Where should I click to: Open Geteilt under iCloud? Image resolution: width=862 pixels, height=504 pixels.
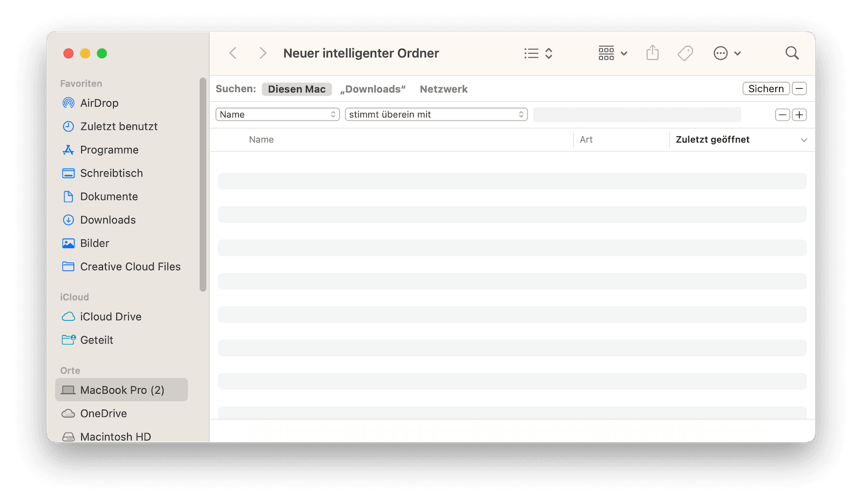pos(97,340)
